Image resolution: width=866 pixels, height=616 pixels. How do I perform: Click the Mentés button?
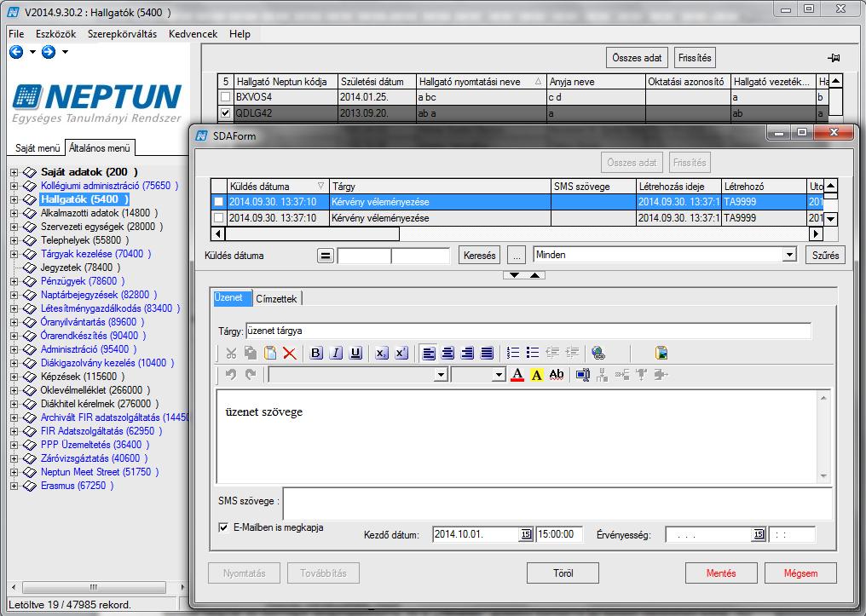[721, 573]
